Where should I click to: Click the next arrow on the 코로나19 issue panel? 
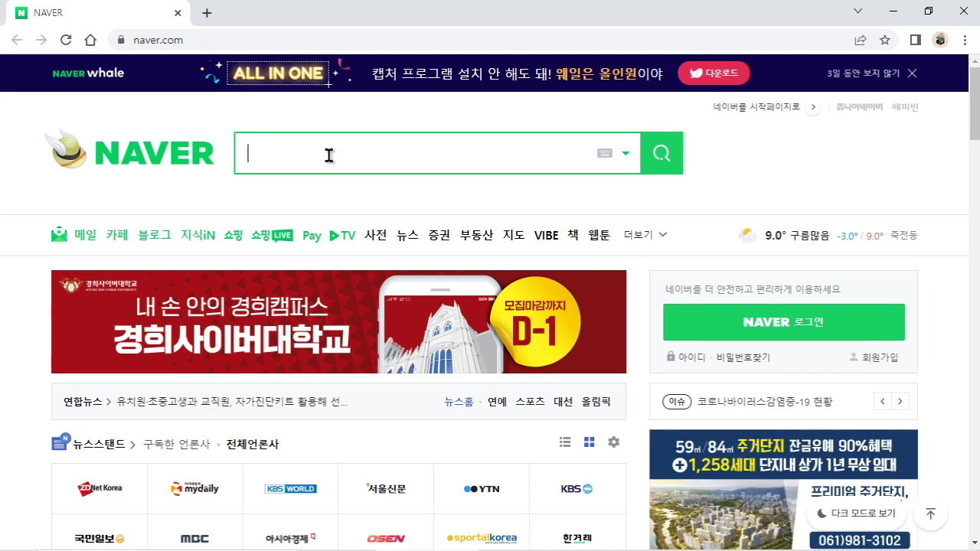(x=900, y=401)
